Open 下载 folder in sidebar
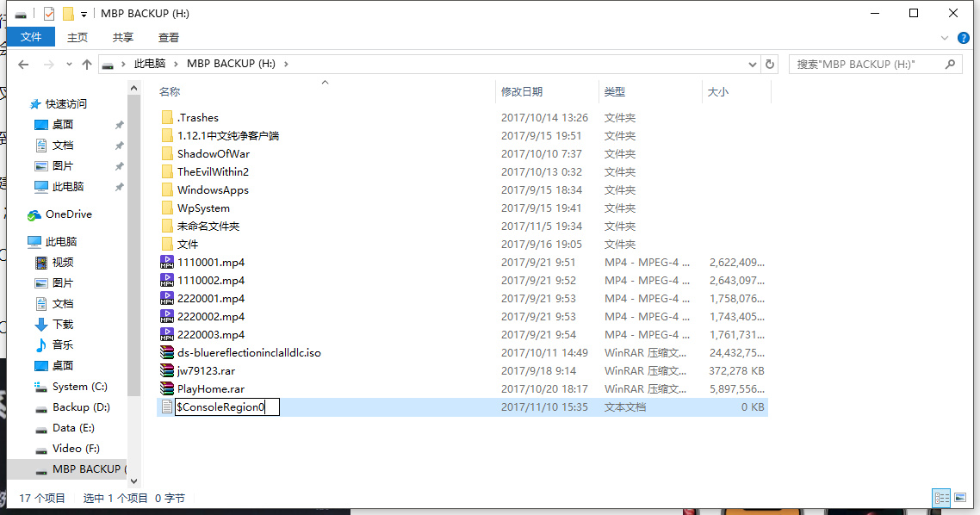 [x=63, y=324]
